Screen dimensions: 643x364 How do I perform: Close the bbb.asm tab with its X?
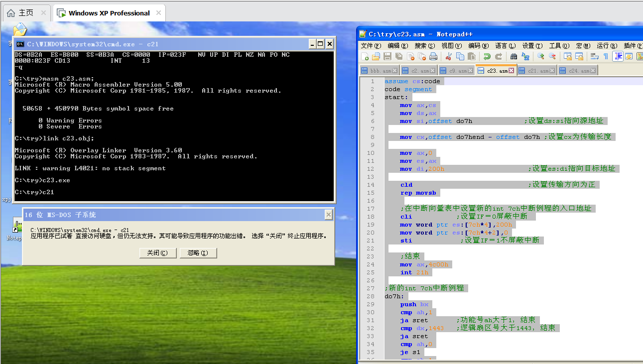[395, 71]
